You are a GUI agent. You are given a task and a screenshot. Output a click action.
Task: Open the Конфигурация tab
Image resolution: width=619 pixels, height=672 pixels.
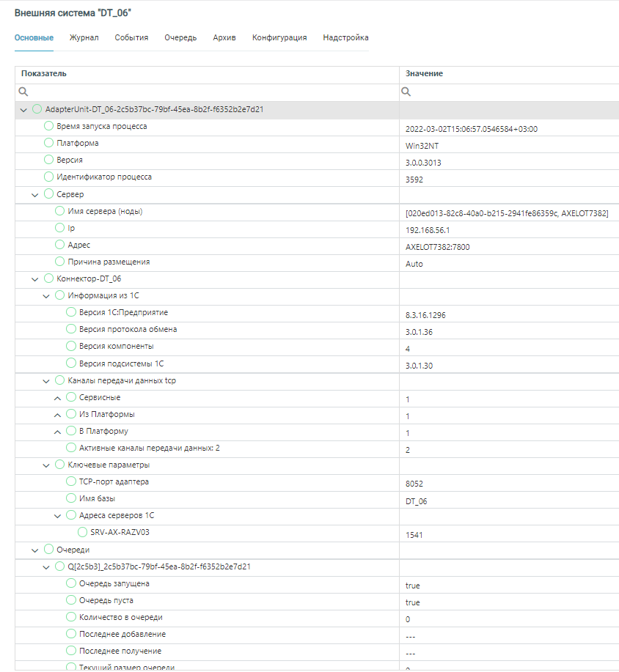pyautogui.click(x=279, y=37)
